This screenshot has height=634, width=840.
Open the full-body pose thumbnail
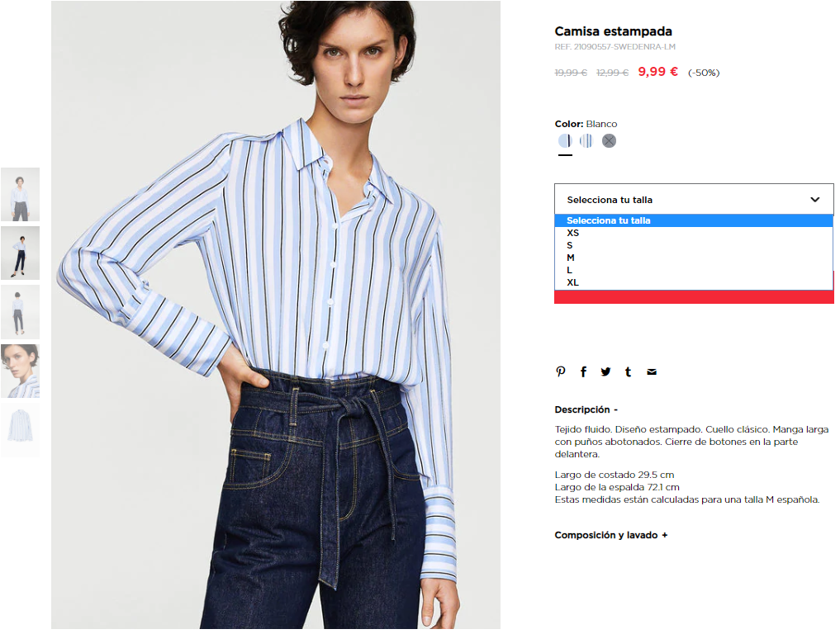pyautogui.click(x=21, y=253)
